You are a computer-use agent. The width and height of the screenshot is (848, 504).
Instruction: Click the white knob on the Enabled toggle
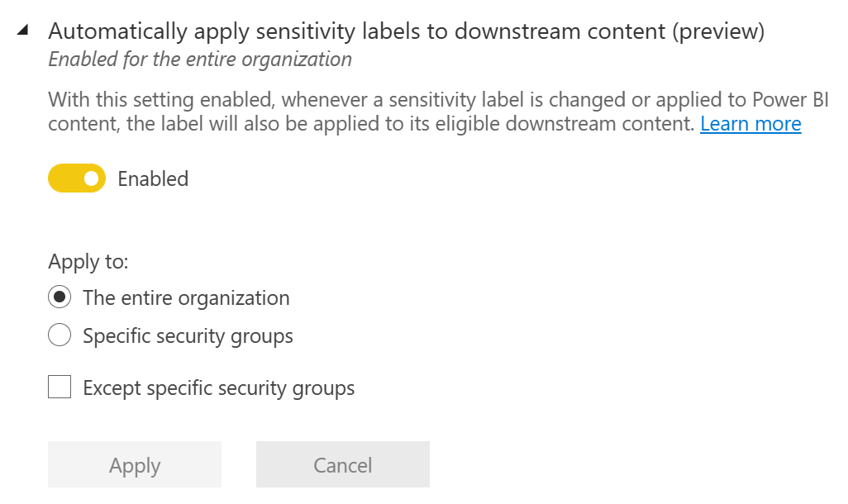pos(91,178)
